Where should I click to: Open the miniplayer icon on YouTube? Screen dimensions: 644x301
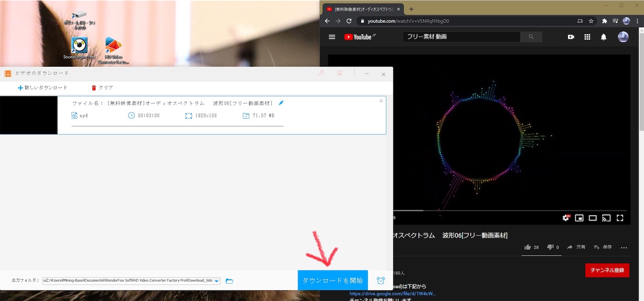coord(579,218)
